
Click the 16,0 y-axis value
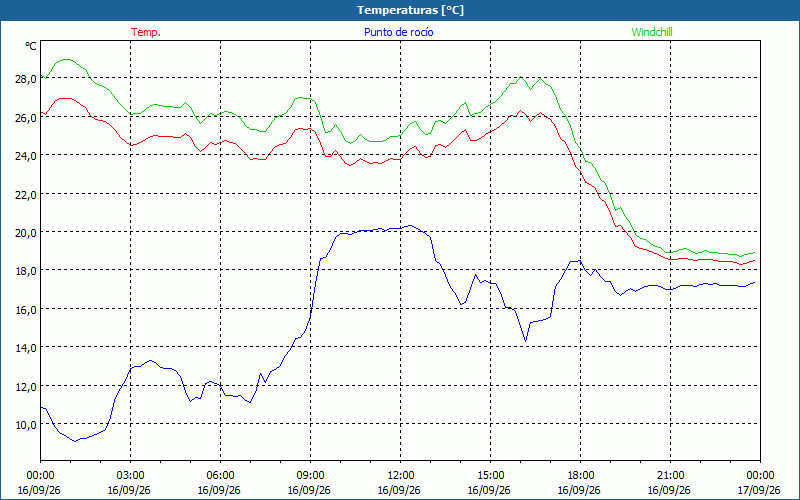pos(26,310)
